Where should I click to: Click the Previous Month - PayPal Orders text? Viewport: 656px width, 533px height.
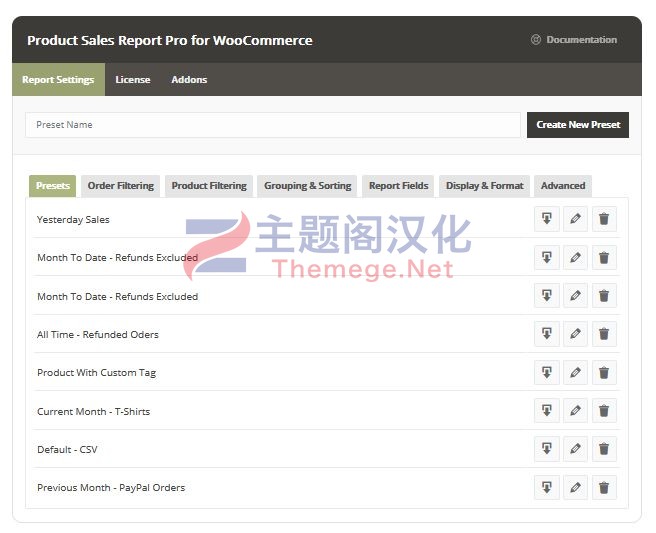[111, 488]
